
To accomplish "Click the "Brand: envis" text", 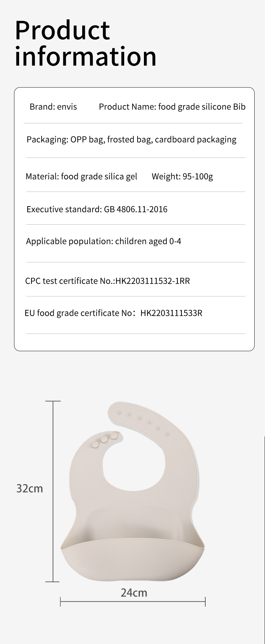I will (x=53, y=107).
